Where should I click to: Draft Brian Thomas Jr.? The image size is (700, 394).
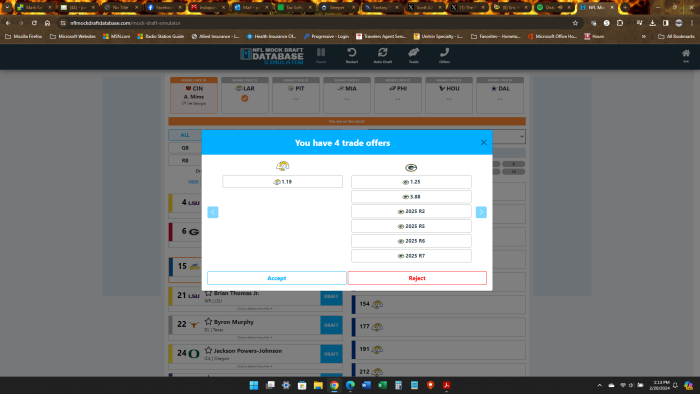[x=331, y=296]
